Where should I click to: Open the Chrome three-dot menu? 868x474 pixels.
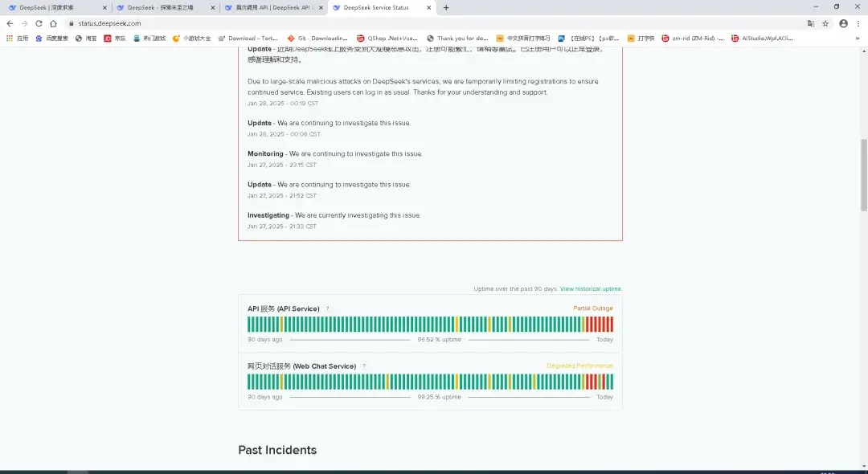858,23
